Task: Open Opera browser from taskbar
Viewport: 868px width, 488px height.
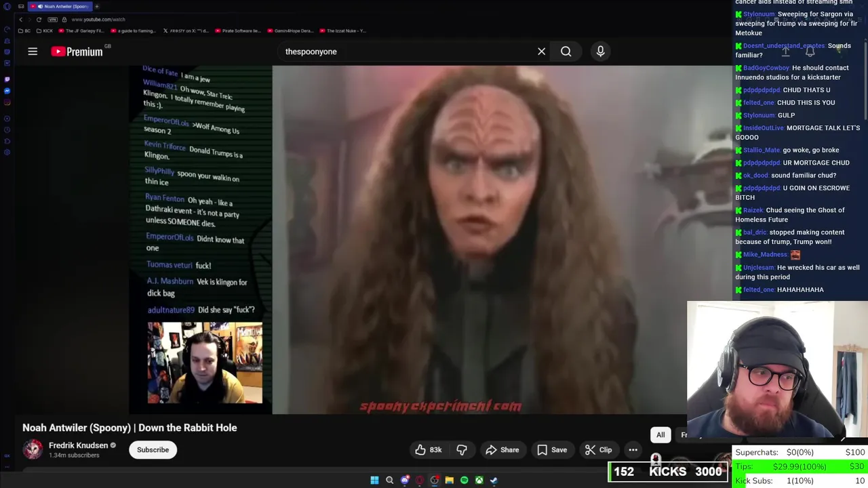Action: click(420, 480)
